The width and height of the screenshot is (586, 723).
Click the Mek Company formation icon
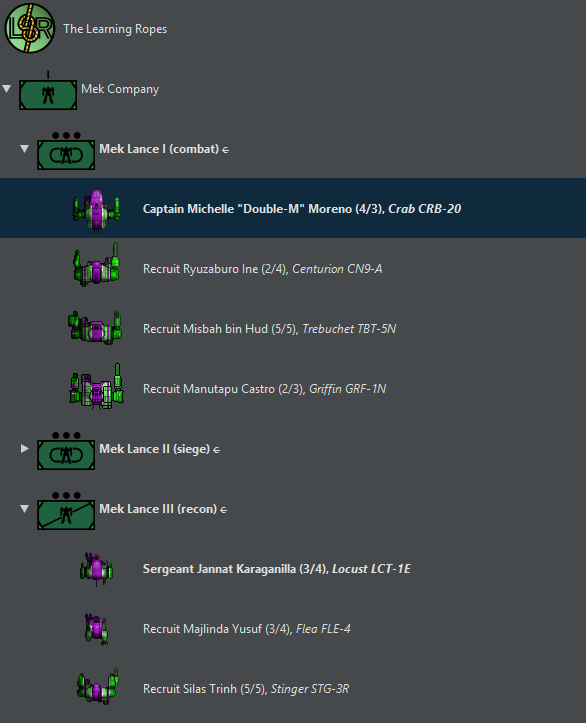click(x=48, y=91)
